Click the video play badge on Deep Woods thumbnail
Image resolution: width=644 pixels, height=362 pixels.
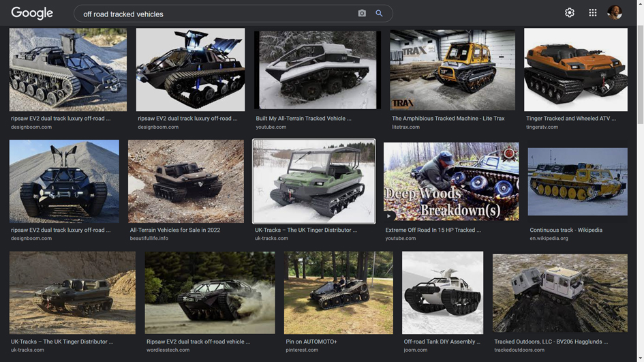point(388,215)
